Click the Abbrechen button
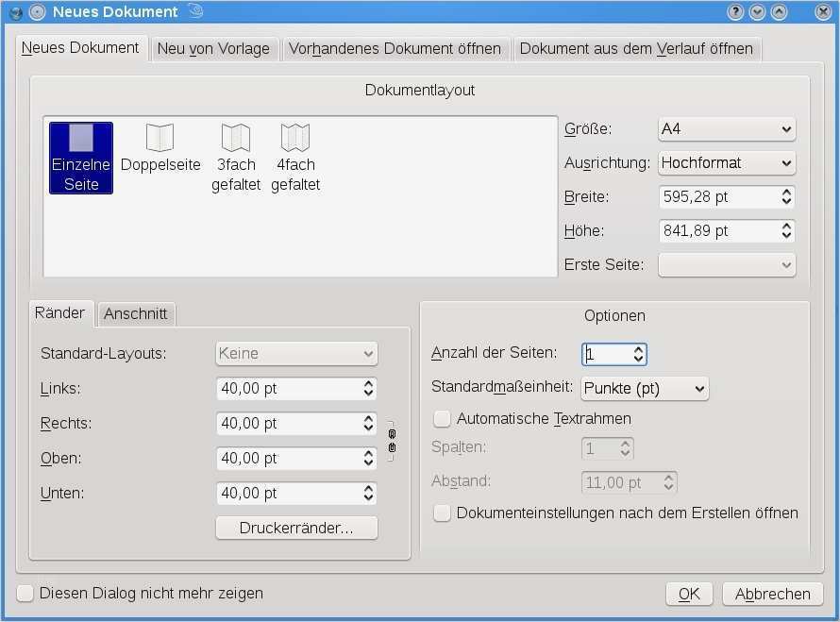 point(772,594)
